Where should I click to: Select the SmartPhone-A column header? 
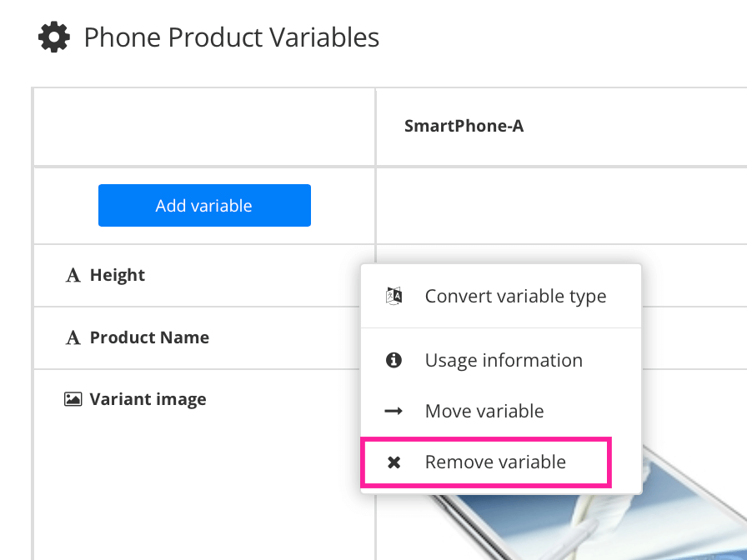(x=463, y=125)
